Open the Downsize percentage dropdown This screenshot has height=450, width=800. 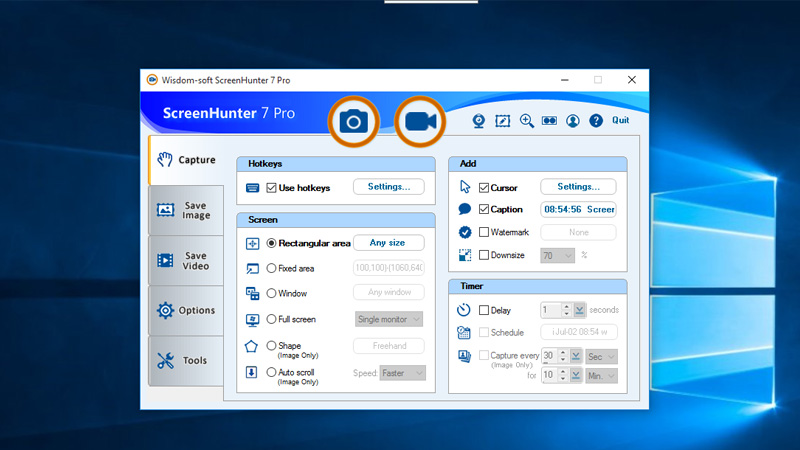pyautogui.click(x=558, y=256)
